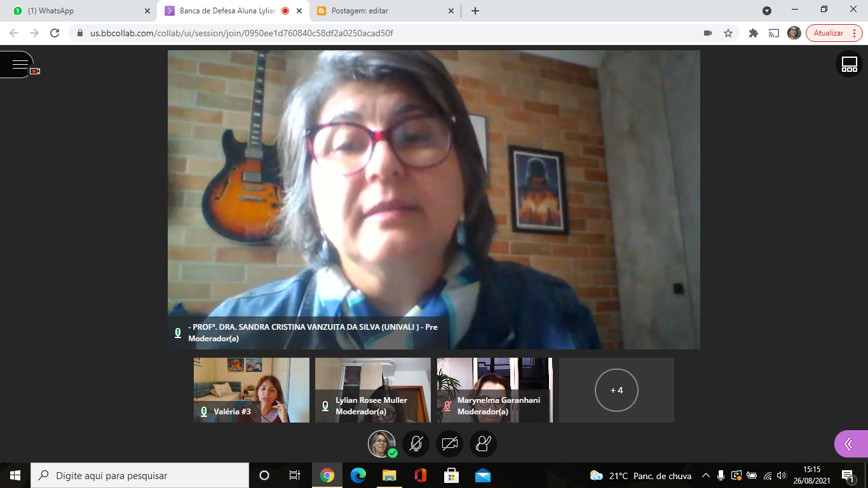View site information lock icon
Screen dimensions: 868x488
coord(80,33)
